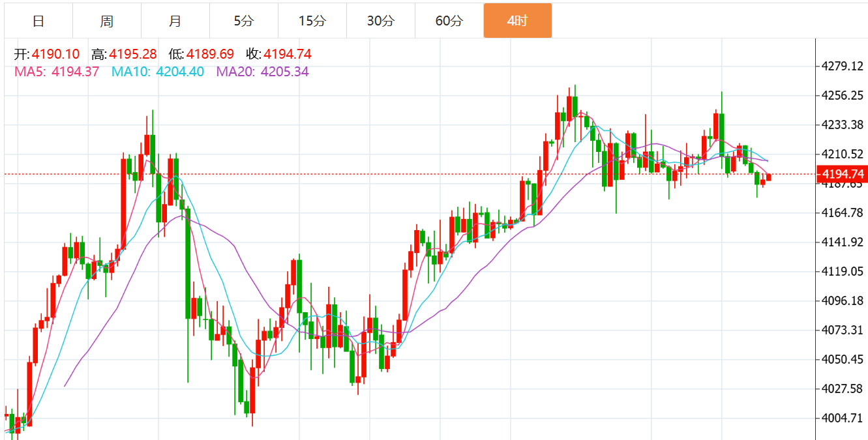Open the 月 (monthly) timeframe tab
The image size is (868, 440).
(175, 21)
